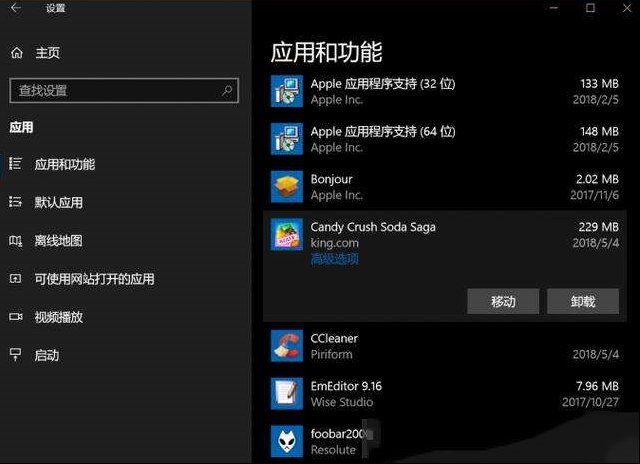Click the 离线地图 map icon
The height and width of the screenshot is (464, 640).
point(16,240)
